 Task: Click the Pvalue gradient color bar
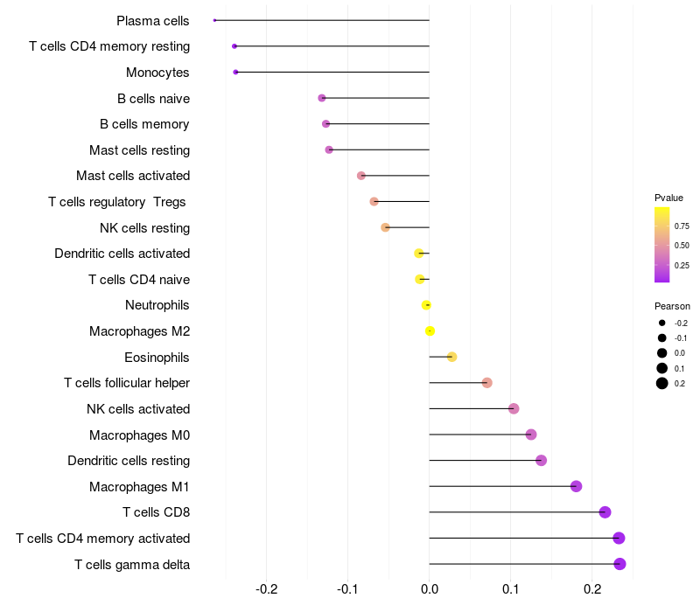662,245
